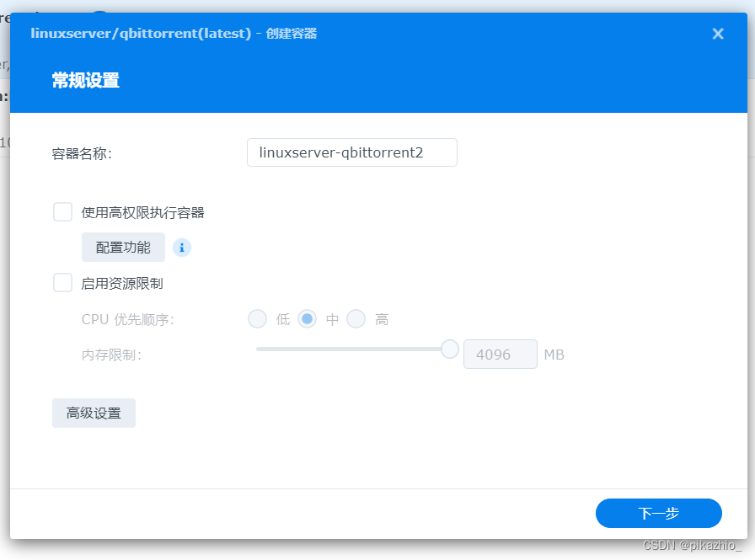Click the dialog title linuxserver/qbittorrent(latest)
Viewport: 755px width, 560px height.
click(x=141, y=33)
